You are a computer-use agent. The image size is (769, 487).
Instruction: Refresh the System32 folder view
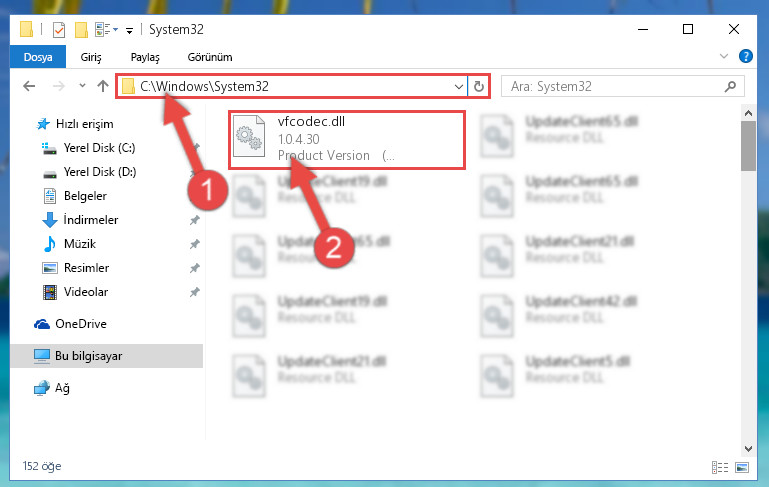[x=479, y=87]
